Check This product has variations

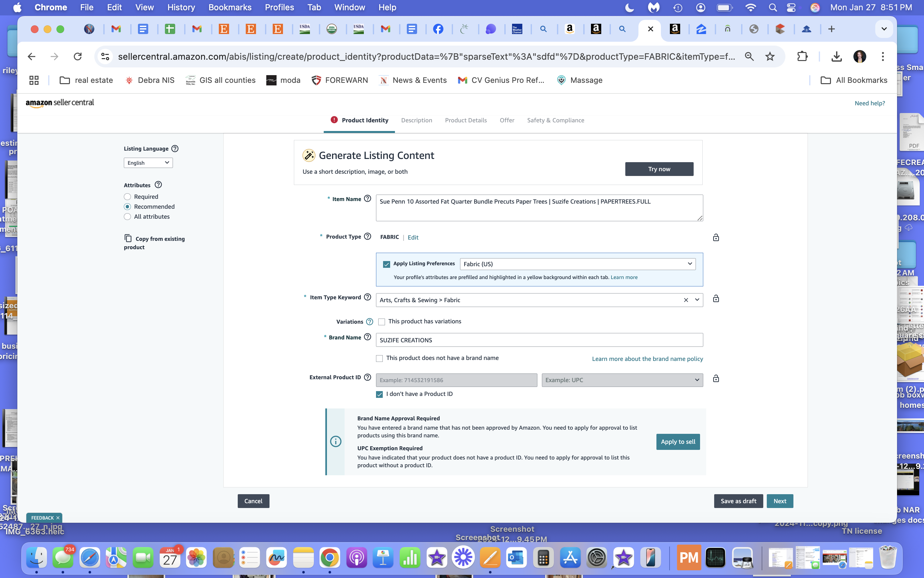click(381, 321)
